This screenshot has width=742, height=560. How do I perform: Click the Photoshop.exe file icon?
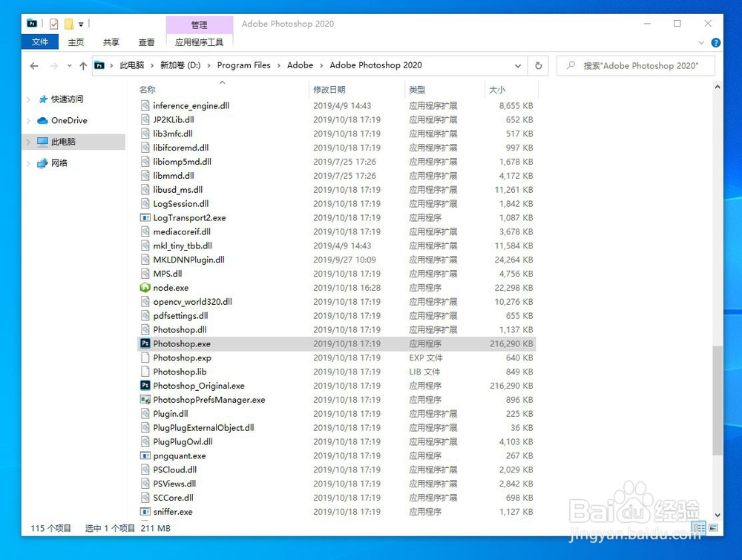click(145, 343)
